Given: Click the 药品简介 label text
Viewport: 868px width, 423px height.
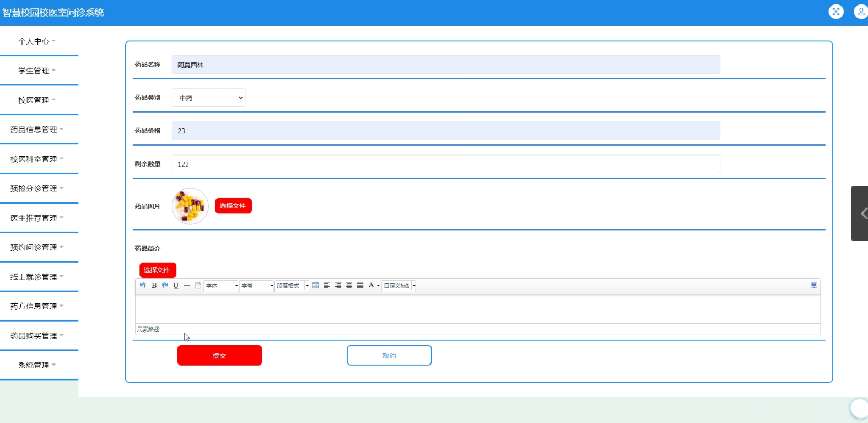Looking at the screenshot, I should point(148,249).
